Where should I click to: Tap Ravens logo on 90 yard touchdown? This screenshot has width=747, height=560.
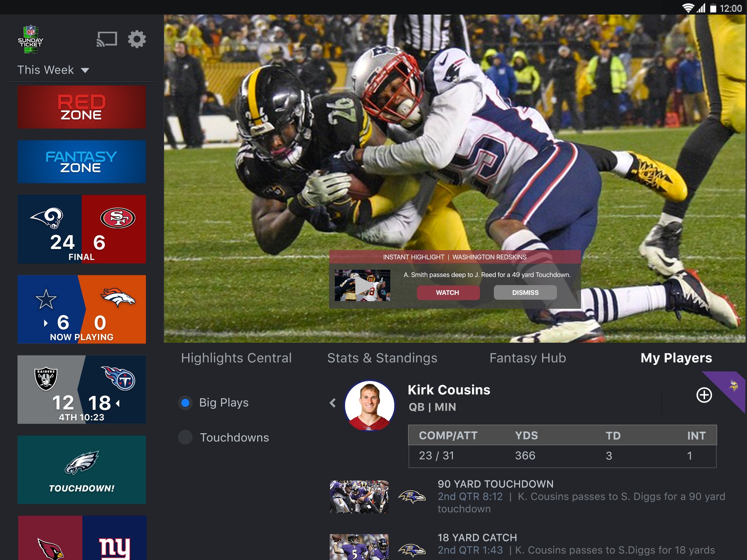tap(412, 497)
